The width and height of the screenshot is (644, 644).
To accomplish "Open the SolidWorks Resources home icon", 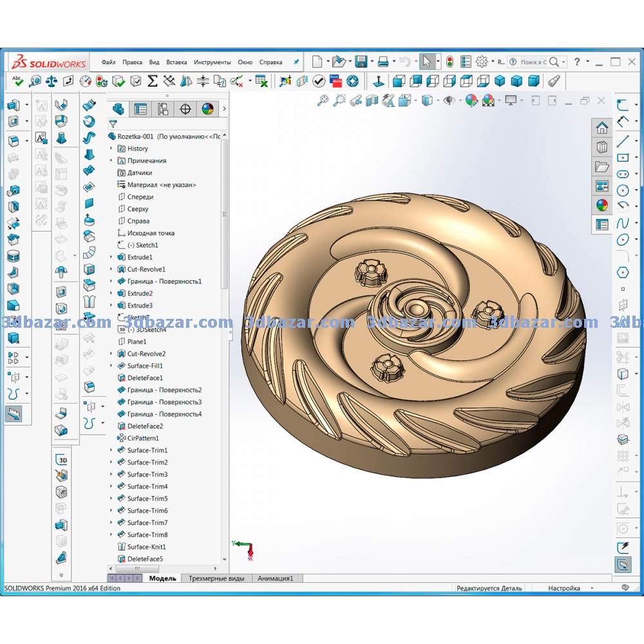I will coord(601,127).
